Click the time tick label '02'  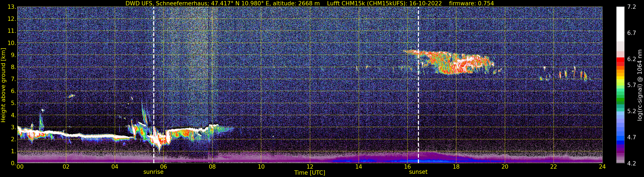(66, 167)
